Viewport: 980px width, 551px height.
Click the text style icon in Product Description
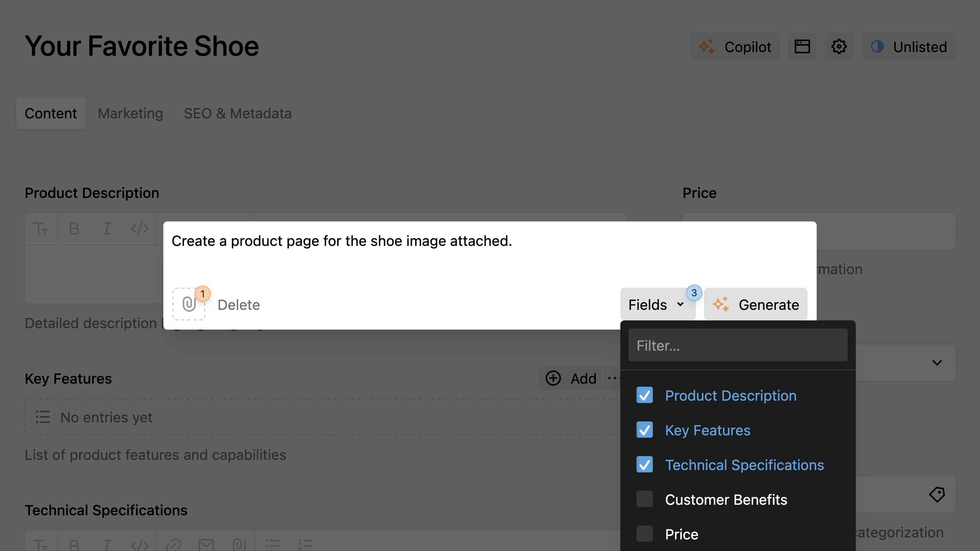[41, 229]
